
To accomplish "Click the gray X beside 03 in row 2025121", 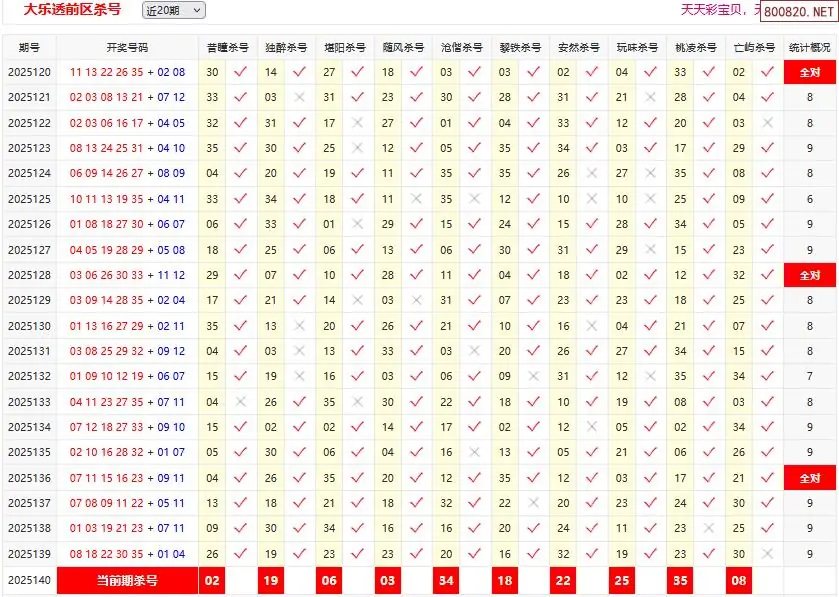I will tap(299, 97).
